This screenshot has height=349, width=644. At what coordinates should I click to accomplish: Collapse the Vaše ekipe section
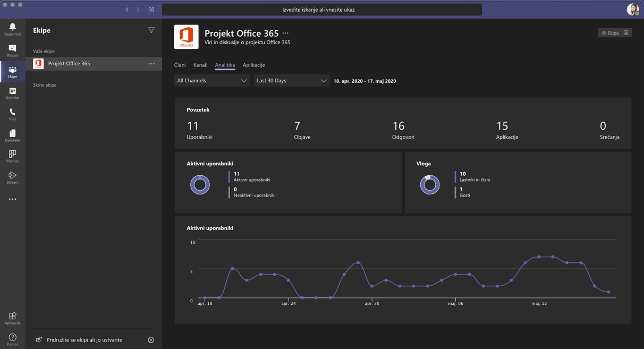point(44,51)
